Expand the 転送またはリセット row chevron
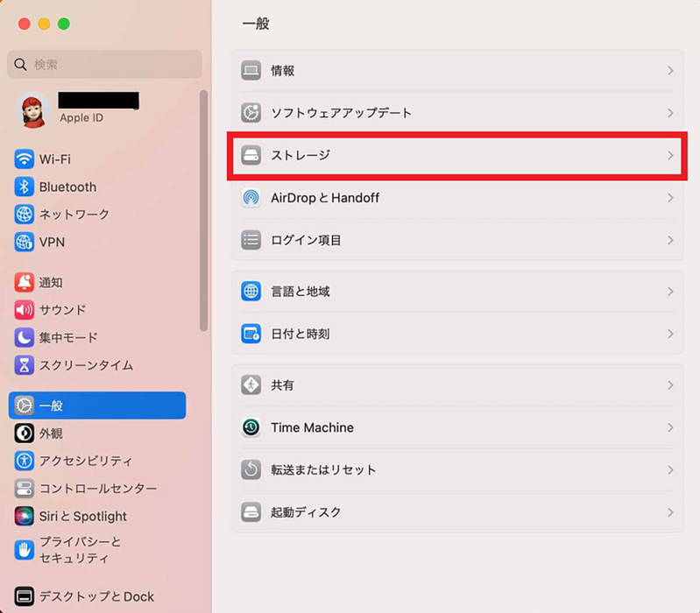700x613 pixels. click(670, 469)
